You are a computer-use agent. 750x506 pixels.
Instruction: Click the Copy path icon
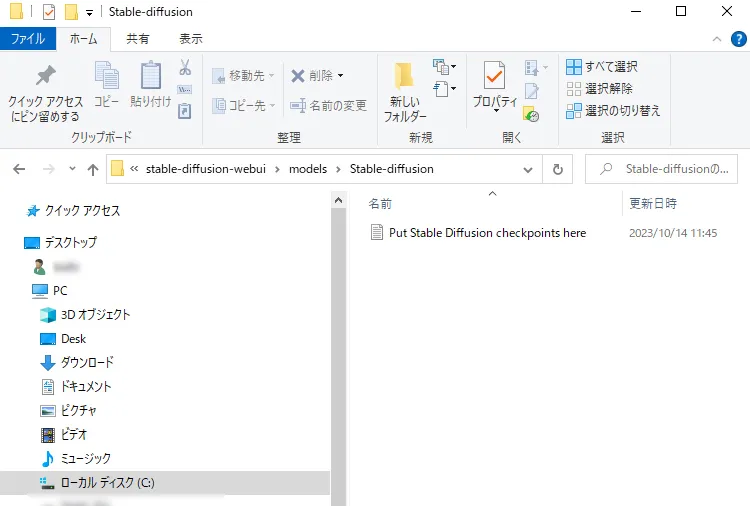tap(185, 89)
